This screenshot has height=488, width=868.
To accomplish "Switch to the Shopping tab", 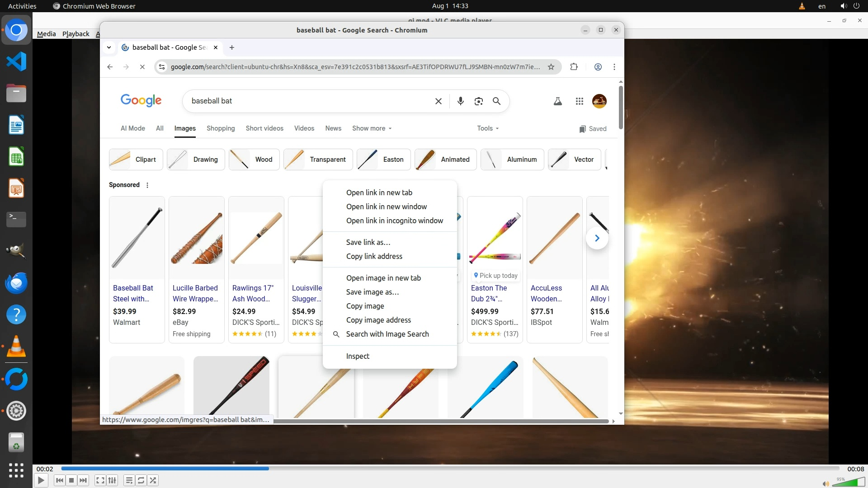I will coord(221,128).
